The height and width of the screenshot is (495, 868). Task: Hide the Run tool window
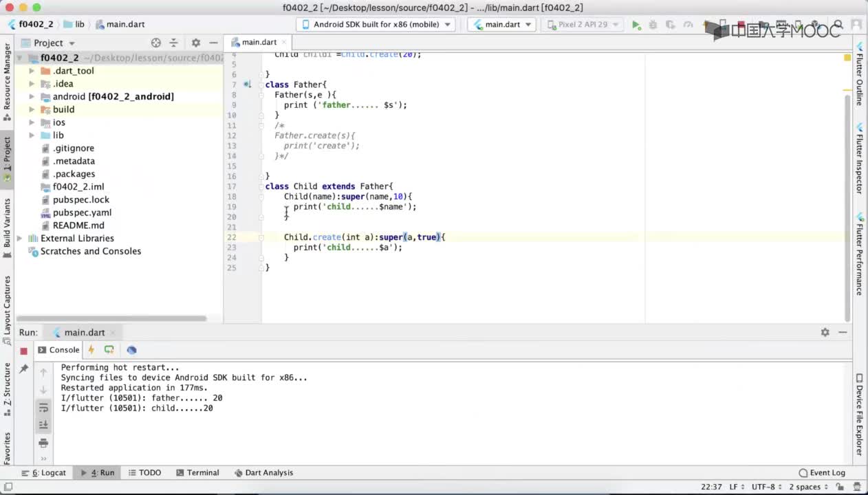843,332
